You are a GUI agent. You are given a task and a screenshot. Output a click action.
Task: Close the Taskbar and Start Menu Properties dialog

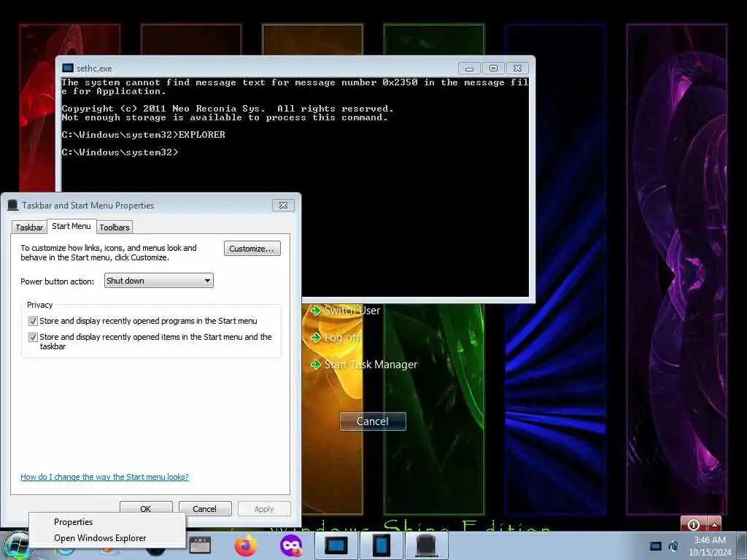[283, 205]
